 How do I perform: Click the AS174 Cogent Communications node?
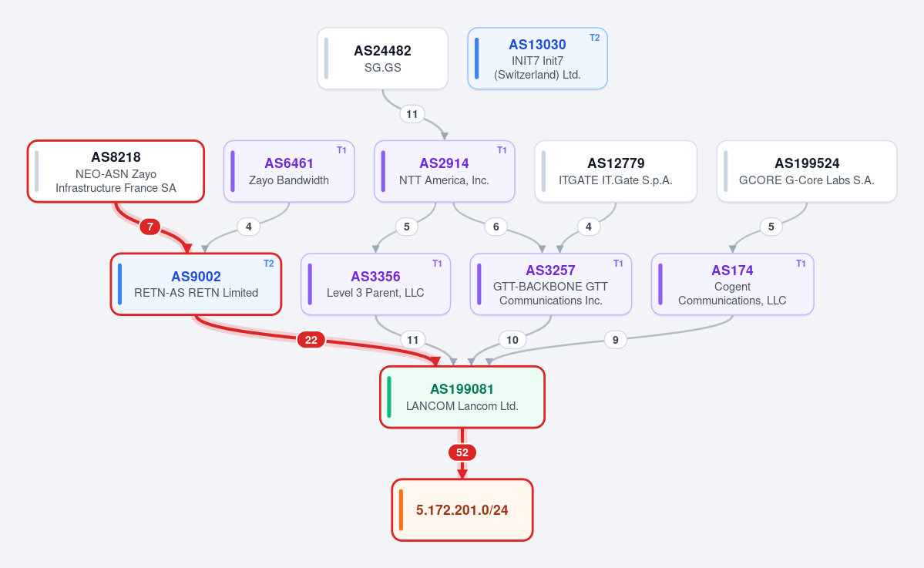(x=732, y=284)
